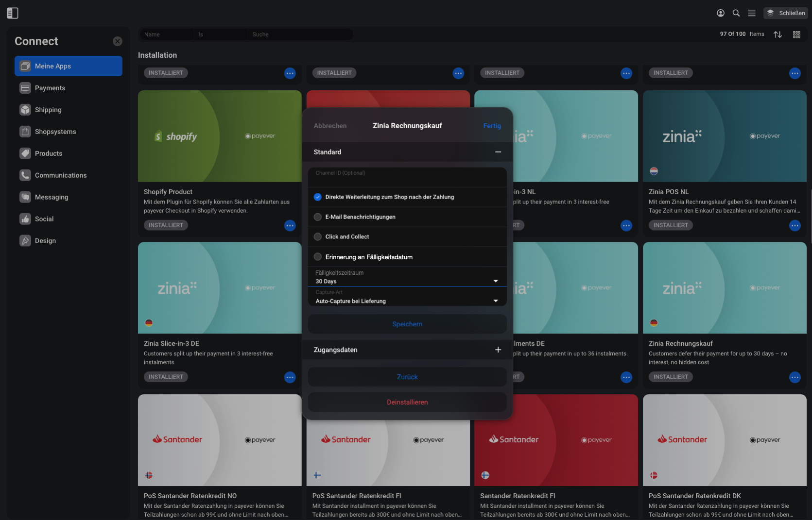Open the PoS Santander Ratenkredit NO thumbnail
812x520 pixels.
220,440
